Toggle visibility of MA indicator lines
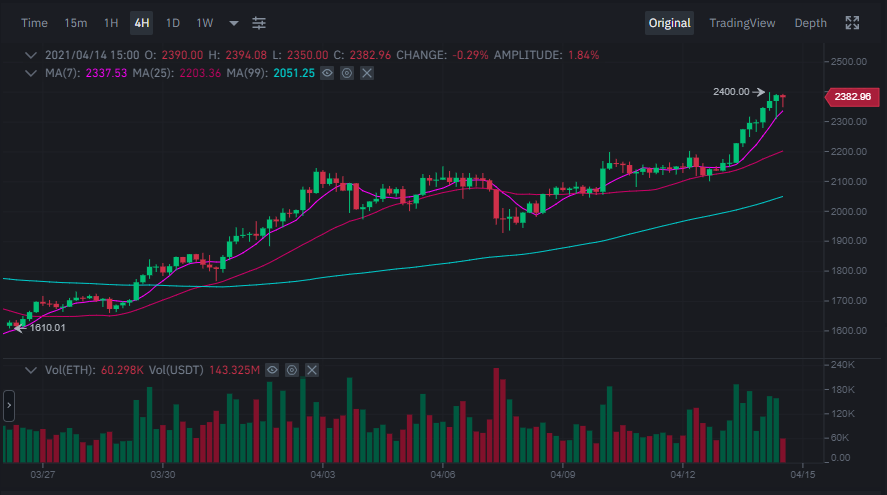Viewport: 887px width, 495px height. (x=327, y=73)
